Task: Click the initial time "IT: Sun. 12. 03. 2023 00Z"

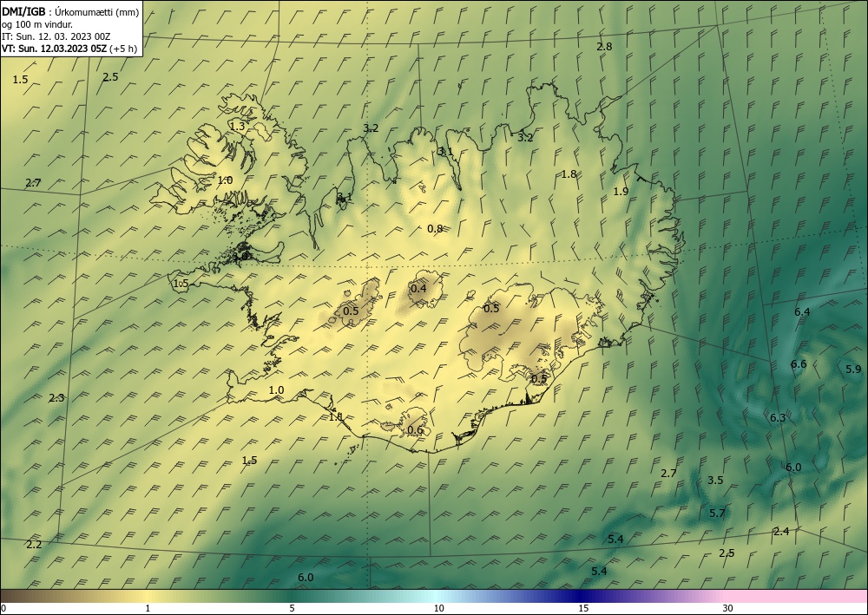Action: point(56,36)
